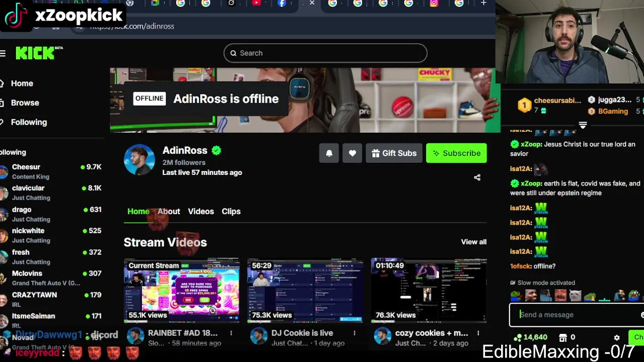The height and width of the screenshot is (362, 644).
Task: Open cozy cookies video title
Action: 432,333
